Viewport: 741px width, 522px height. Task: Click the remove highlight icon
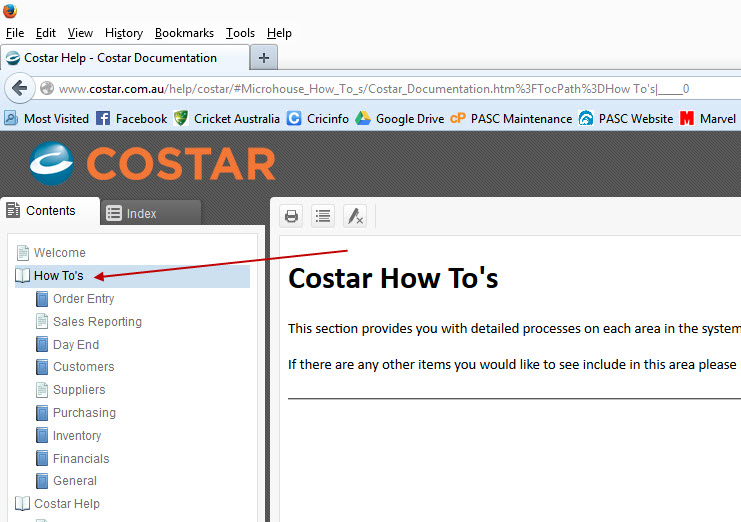[x=355, y=216]
